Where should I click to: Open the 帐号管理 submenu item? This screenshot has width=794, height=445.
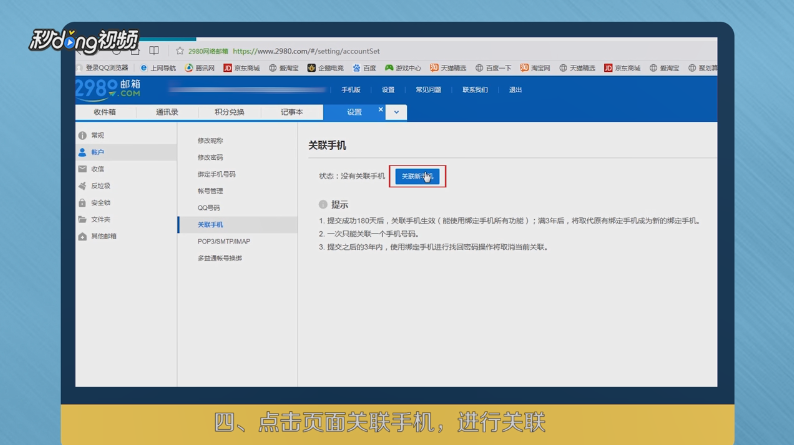click(x=210, y=191)
